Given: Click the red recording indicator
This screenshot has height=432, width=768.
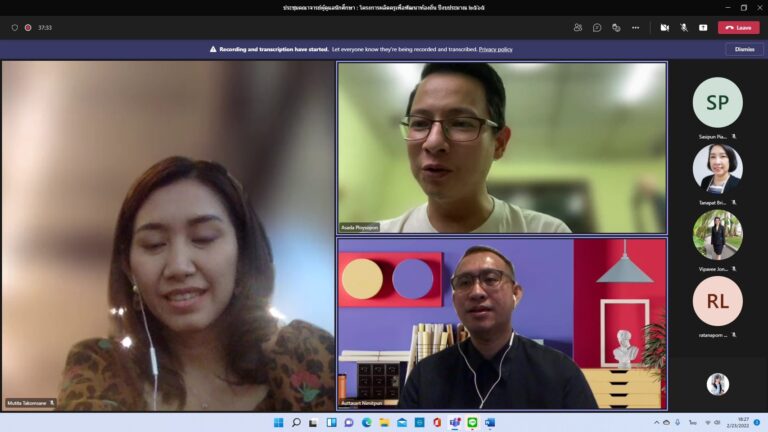Looking at the screenshot, I should 28,27.
